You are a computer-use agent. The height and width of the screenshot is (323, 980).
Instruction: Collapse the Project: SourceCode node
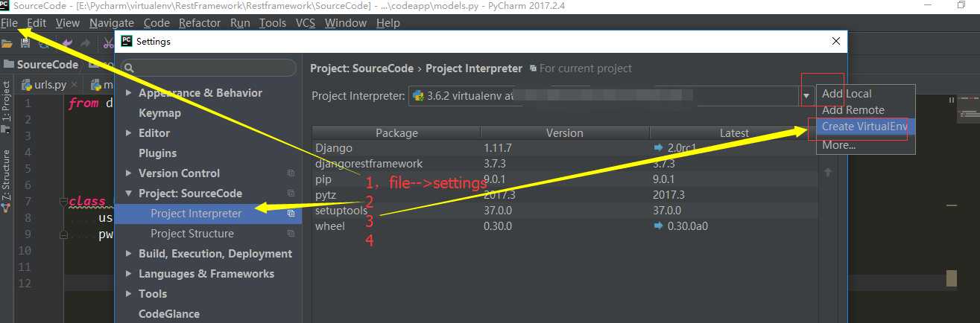129,194
